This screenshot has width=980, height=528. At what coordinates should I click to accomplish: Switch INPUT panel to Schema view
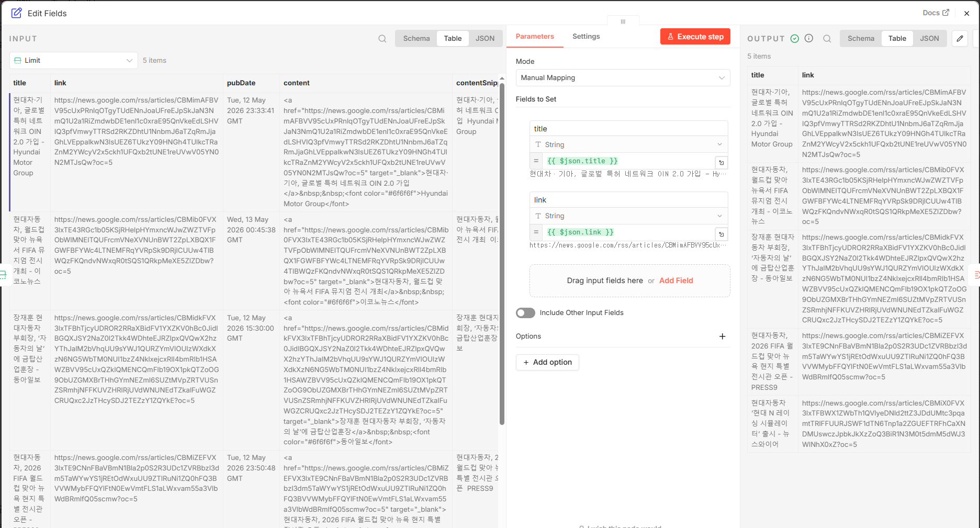(416, 39)
